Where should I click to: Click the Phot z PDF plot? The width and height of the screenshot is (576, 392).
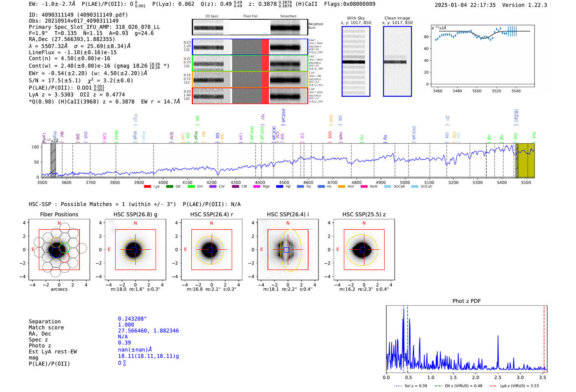(467, 339)
